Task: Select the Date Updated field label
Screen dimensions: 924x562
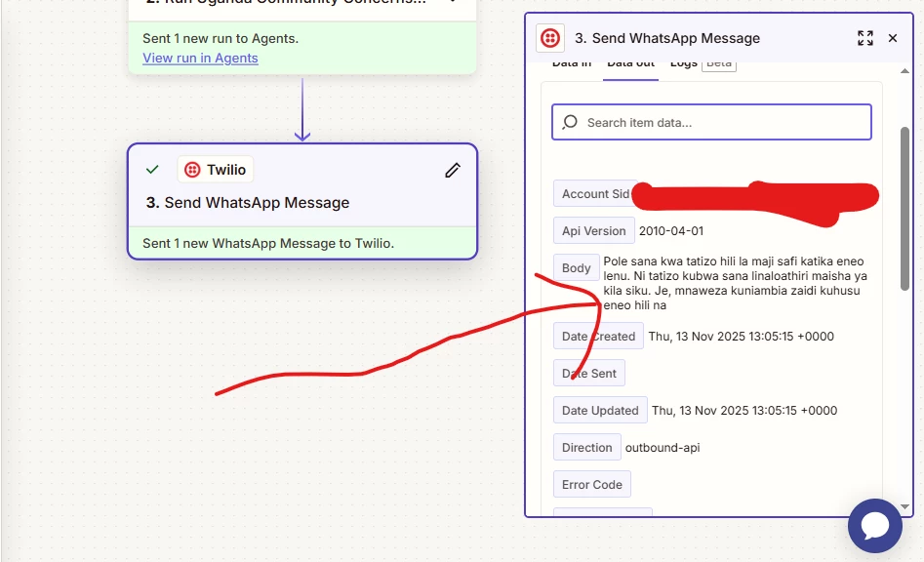Action: coord(600,411)
